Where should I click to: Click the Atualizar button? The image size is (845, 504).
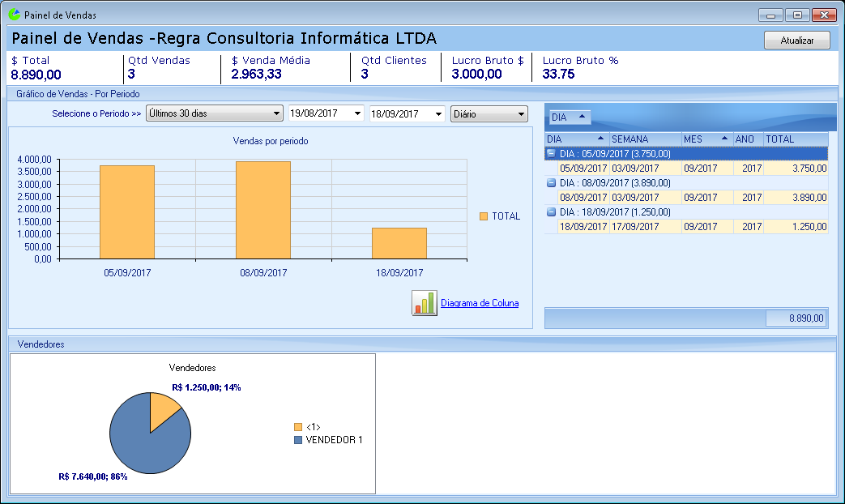point(796,41)
